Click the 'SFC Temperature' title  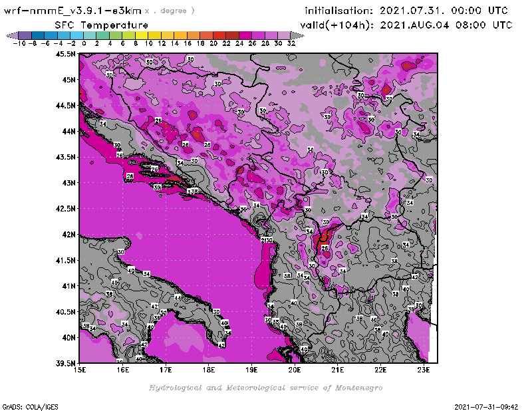click(x=102, y=25)
